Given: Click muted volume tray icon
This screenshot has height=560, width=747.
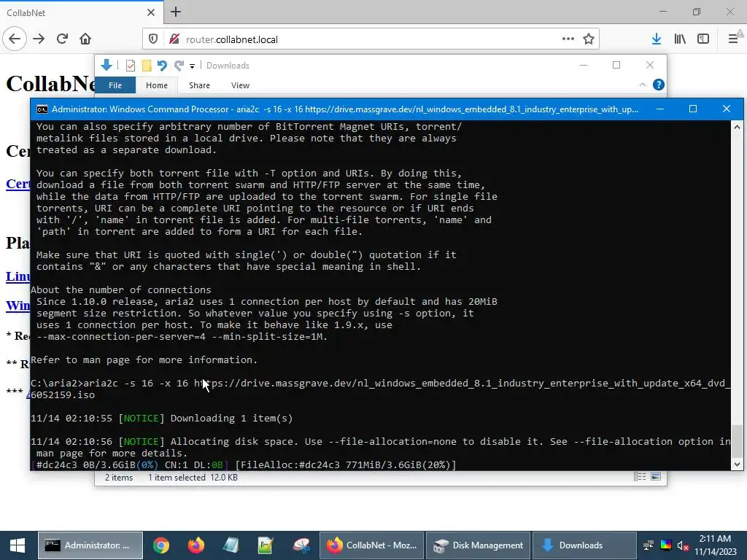Looking at the screenshot, I should coord(683,545).
